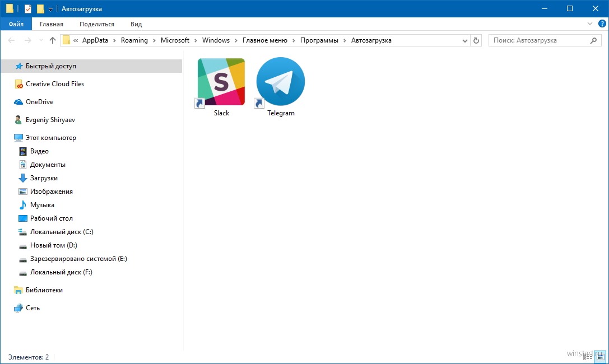Click the Evgeniy Shiryaev user icon
Image resolution: width=609 pixels, height=364 pixels.
pyautogui.click(x=18, y=120)
